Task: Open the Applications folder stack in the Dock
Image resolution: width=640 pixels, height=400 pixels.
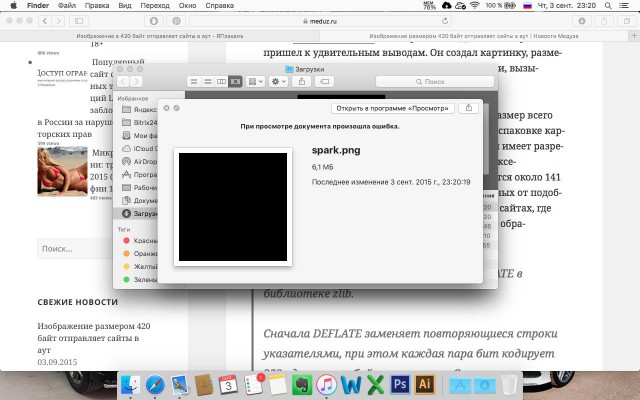Action: pyautogui.click(x=460, y=385)
